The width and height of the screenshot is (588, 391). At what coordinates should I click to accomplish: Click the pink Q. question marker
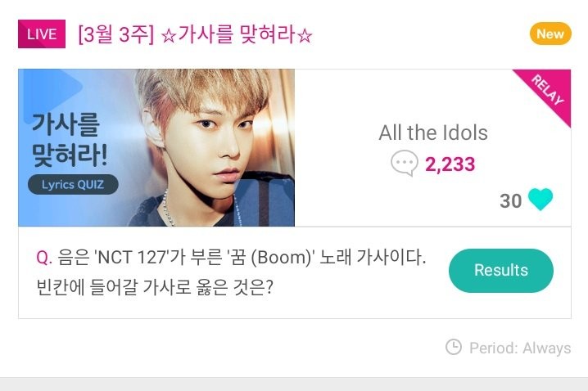pyautogui.click(x=44, y=258)
